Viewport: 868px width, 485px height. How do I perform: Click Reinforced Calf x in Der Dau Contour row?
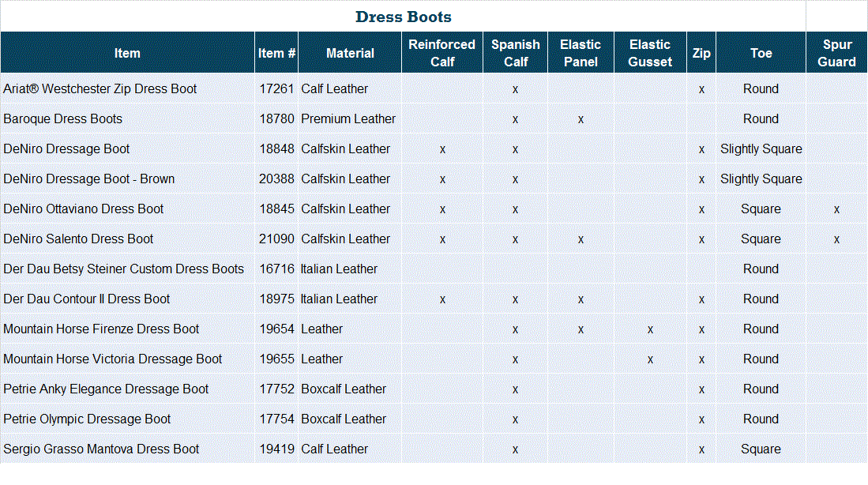pyautogui.click(x=442, y=300)
